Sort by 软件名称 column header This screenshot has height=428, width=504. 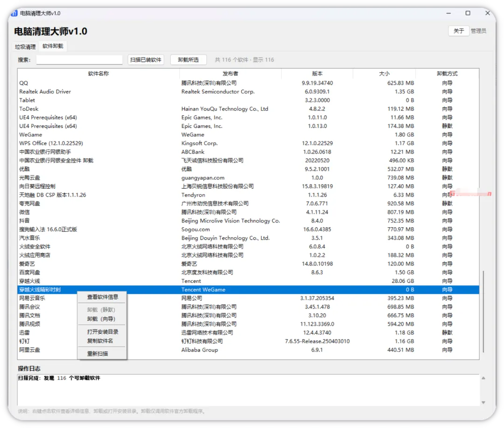click(x=98, y=74)
